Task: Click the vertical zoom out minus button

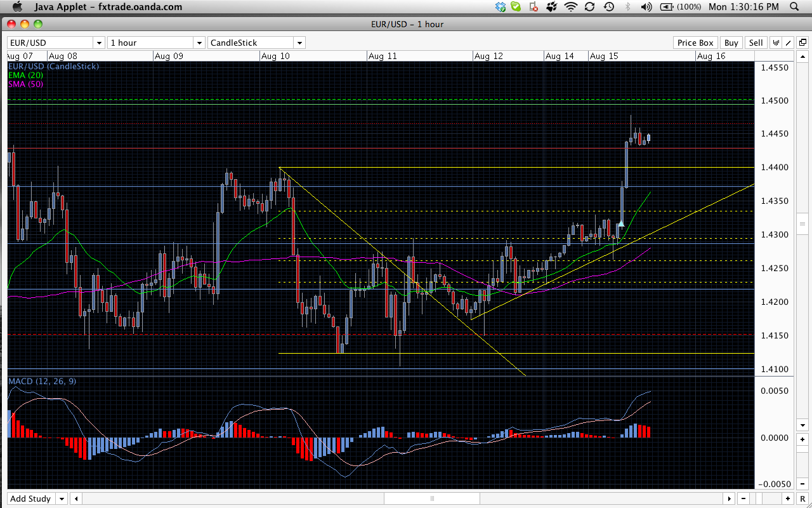Action: coord(802,483)
